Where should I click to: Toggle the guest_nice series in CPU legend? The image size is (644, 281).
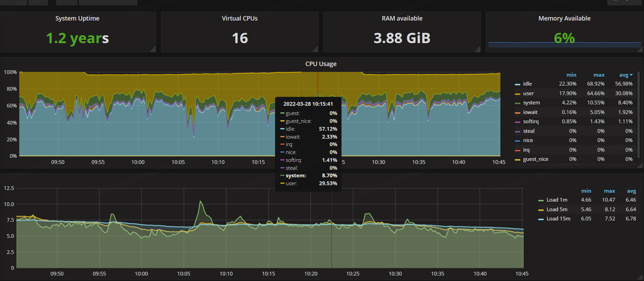[x=536, y=159]
